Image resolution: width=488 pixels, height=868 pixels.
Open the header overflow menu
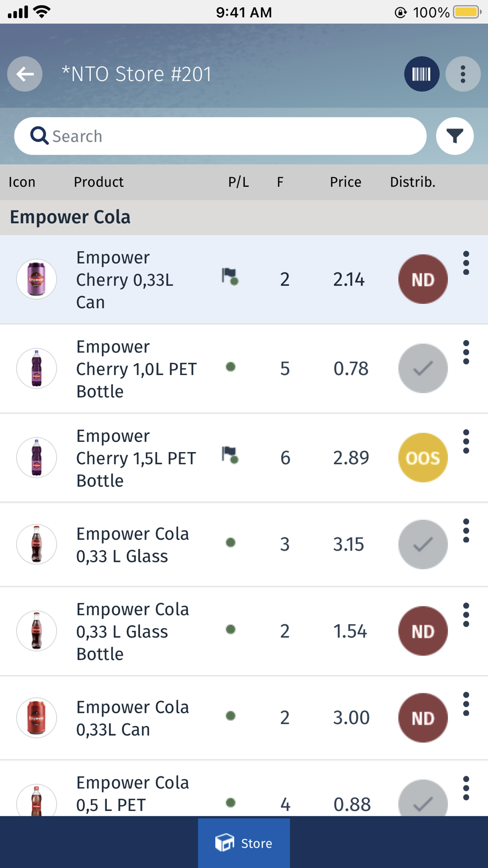point(463,74)
